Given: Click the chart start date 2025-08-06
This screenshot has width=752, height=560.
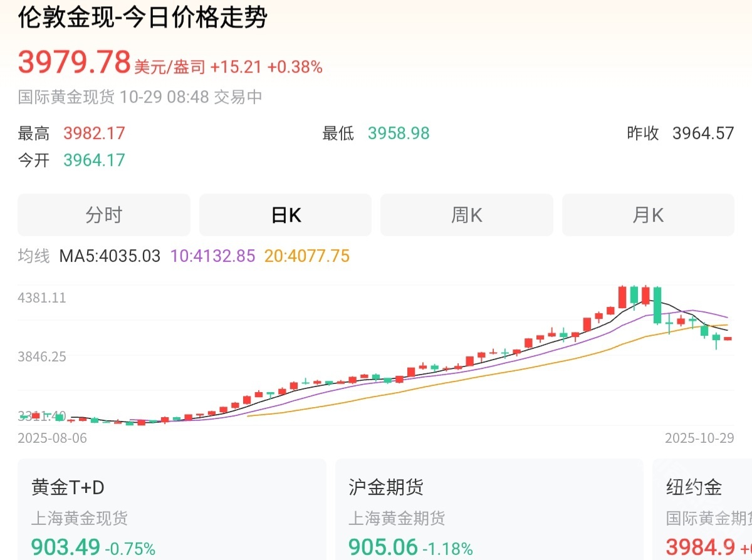Looking at the screenshot, I should coord(52,438).
